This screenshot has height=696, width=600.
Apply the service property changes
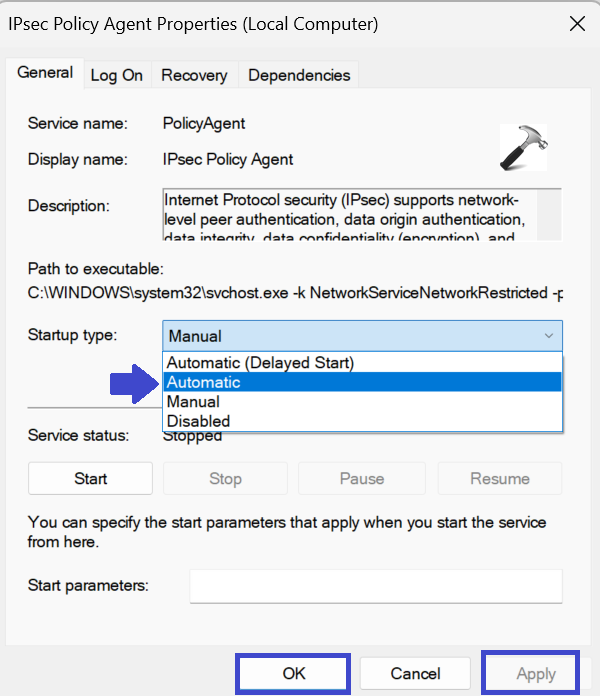coord(535,674)
